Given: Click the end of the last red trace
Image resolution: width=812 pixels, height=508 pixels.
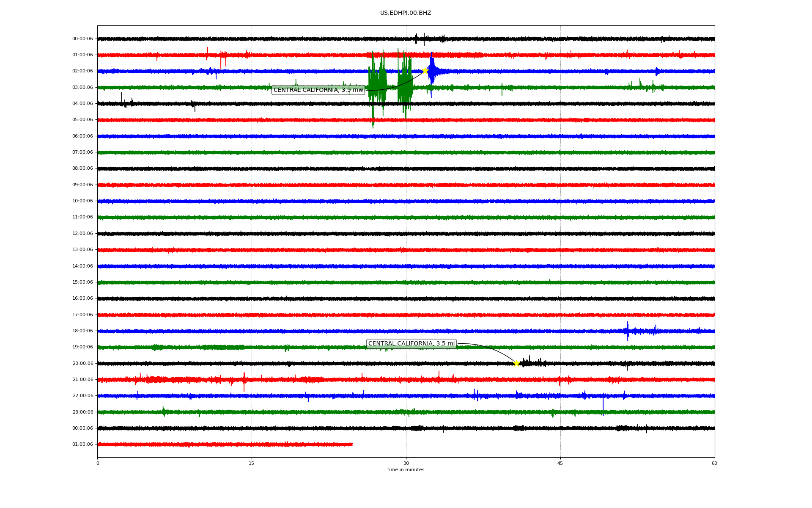Looking at the screenshot, I should pyautogui.click(x=351, y=444).
